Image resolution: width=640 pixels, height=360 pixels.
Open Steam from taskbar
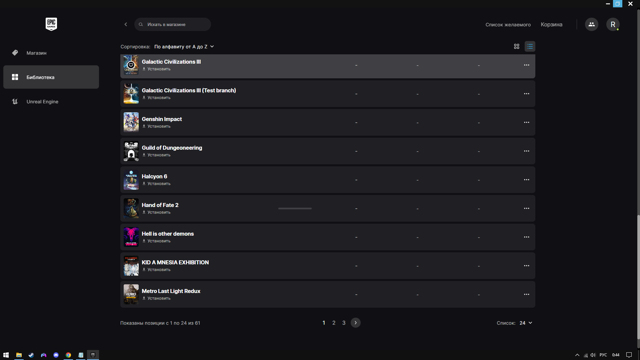pyautogui.click(x=31, y=355)
